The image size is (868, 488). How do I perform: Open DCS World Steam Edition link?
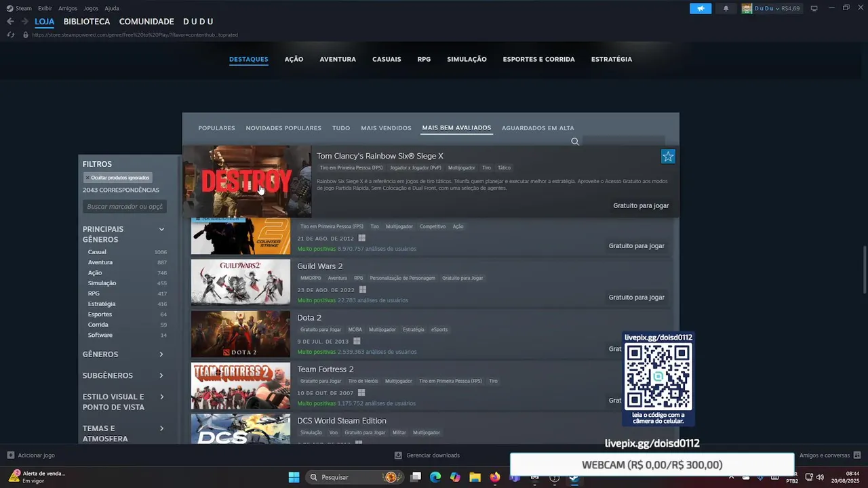[x=342, y=421]
